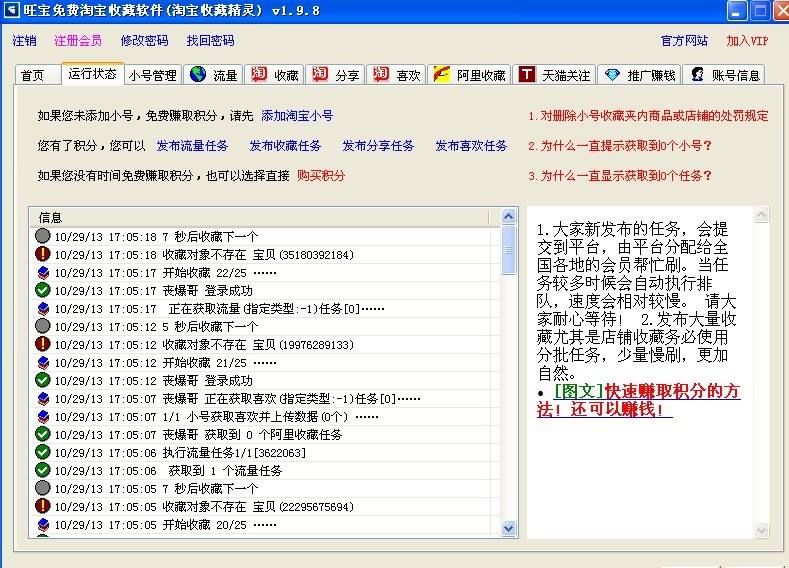Open 注册会员 member registration
The width and height of the screenshot is (789, 568).
[x=78, y=41]
